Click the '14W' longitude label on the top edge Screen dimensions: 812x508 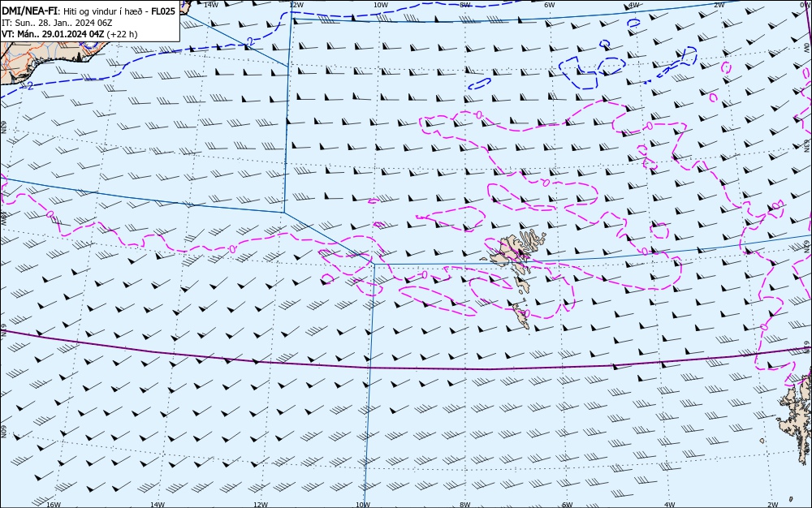(211, 4)
